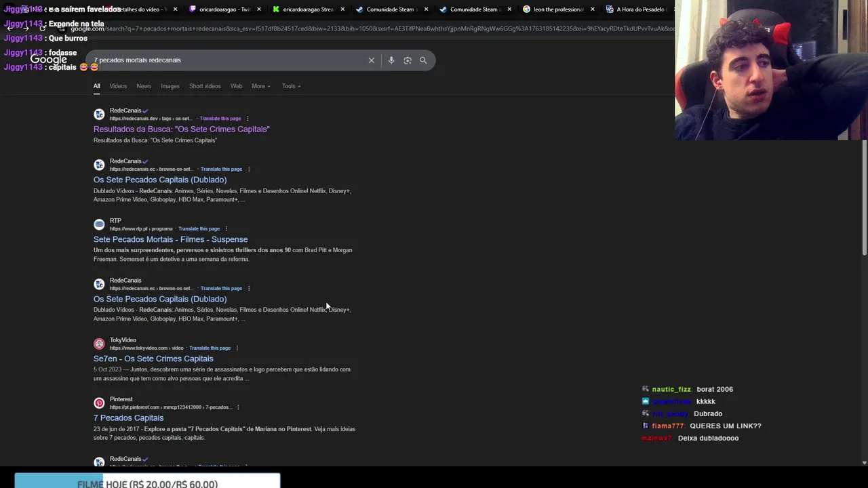Open three-dot menu for Pinterest result
Image resolution: width=868 pixels, height=488 pixels.
(x=238, y=407)
